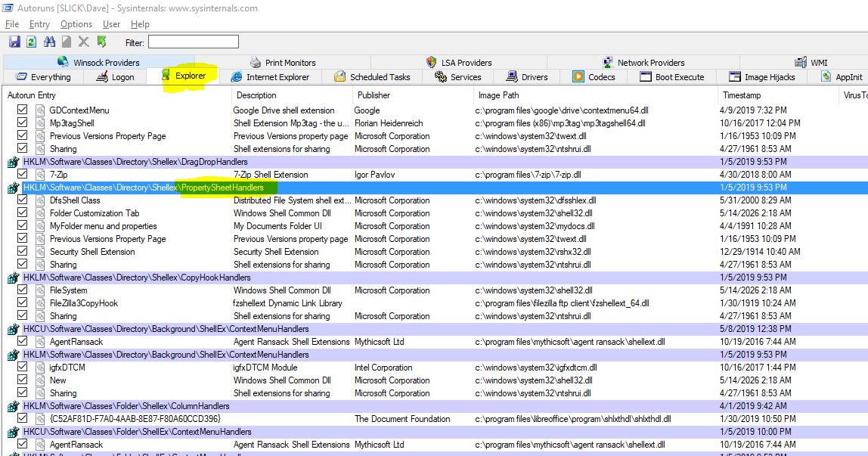This screenshot has width=868, height=456.
Task: Click the computer icon on Network Providers tab
Action: [x=608, y=62]
